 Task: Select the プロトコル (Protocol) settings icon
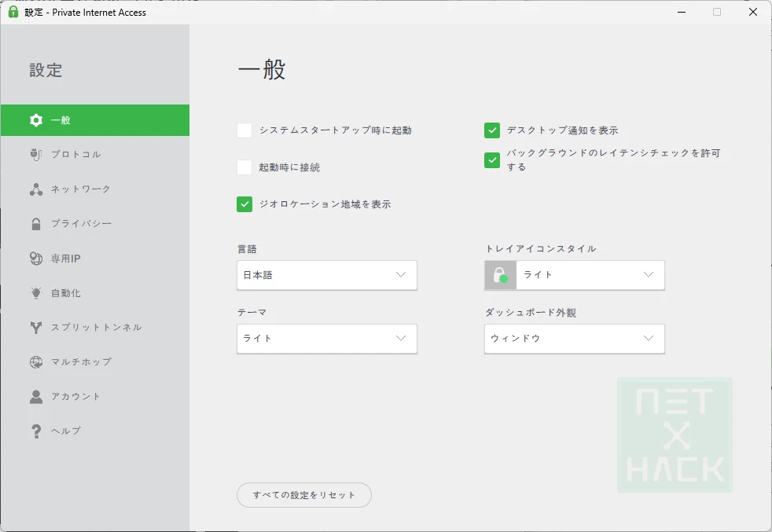35,155
